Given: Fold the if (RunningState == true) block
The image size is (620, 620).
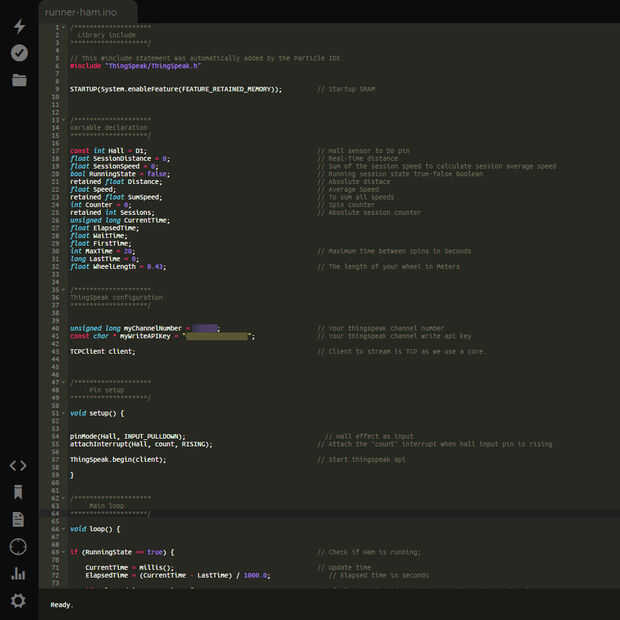Looking at the screenshot, I should [63, 552].
